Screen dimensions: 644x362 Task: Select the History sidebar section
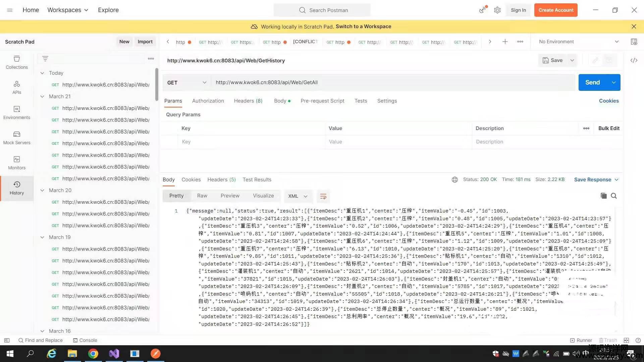pyautogui.click(x=17, y=188)
